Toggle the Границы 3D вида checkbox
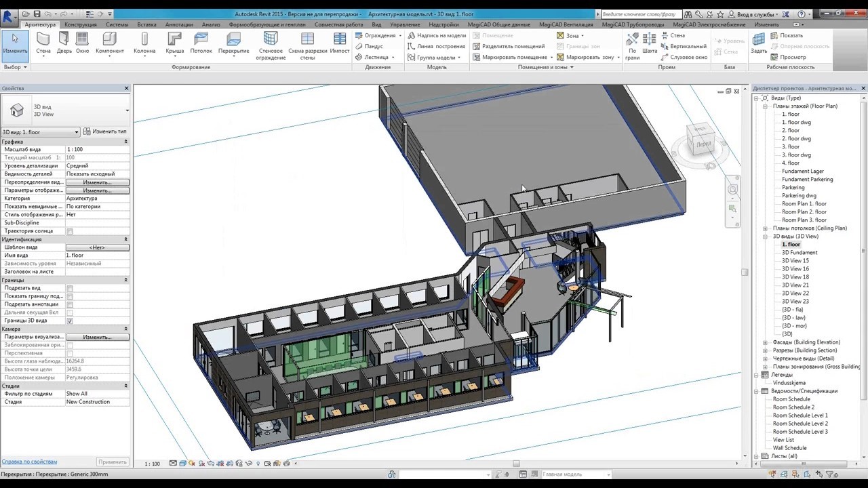868x488 pixels. (70, 321)
